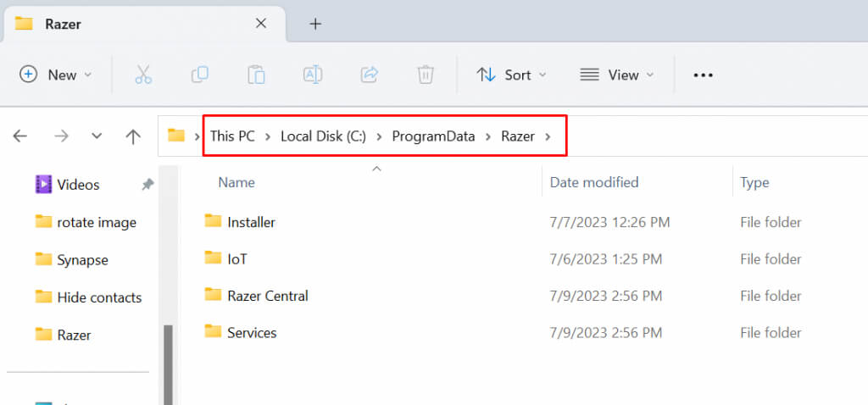Go forward with the right arrow
Viewport: 868px width, 405px height.
point(61,136)
